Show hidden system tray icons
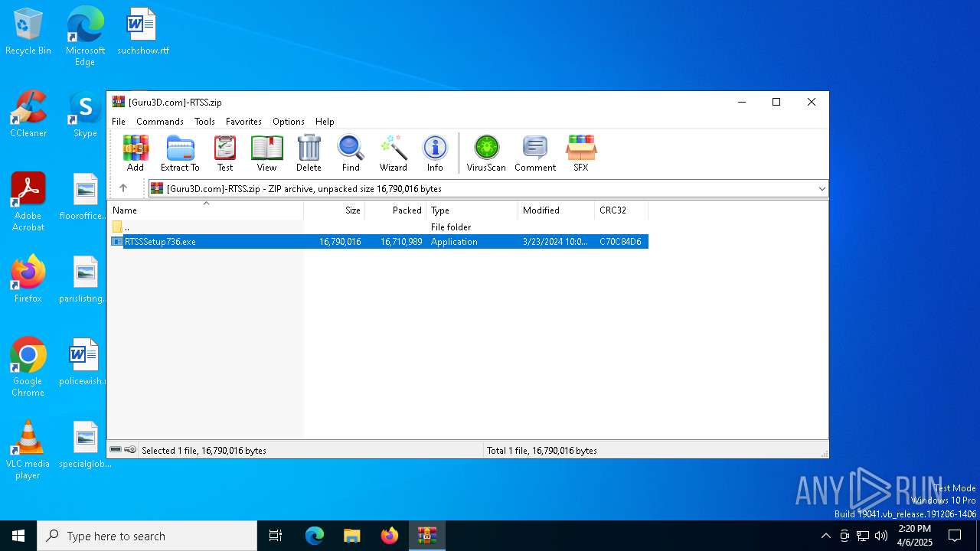 [x=825, y=536]
